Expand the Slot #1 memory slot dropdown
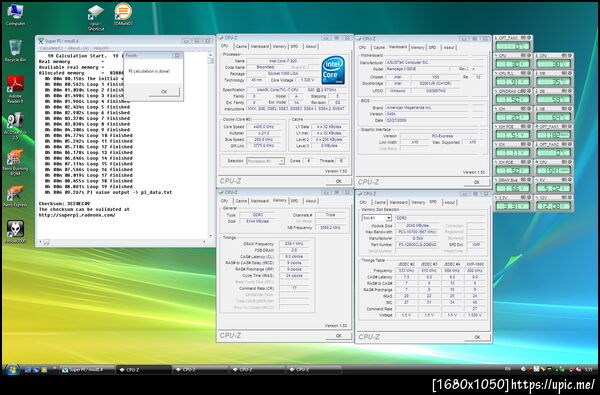 (x=377, y=218)
